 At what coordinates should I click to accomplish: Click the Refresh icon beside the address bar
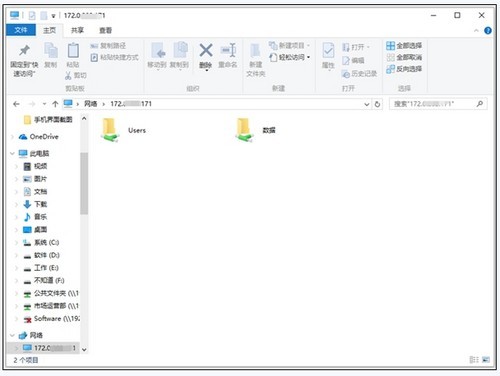[x=377, y=104]
